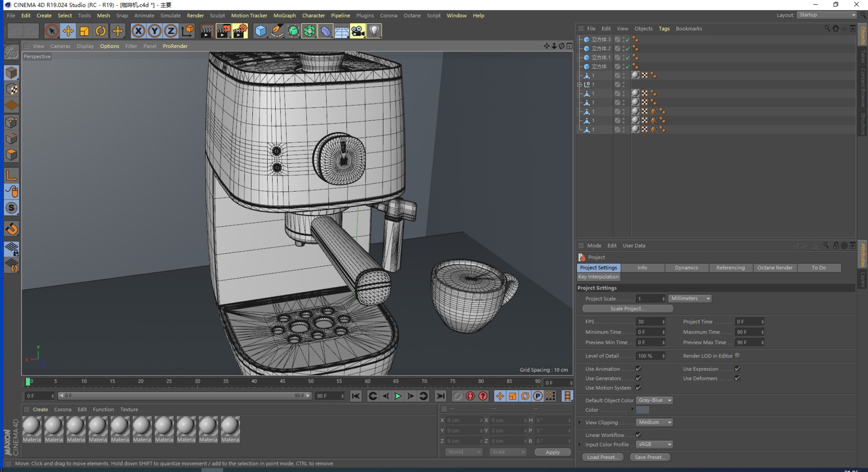Toggle the X axis lock
The height and width of the screenshot is (472, 868).
pyautogui.click(x=138, y=31)
